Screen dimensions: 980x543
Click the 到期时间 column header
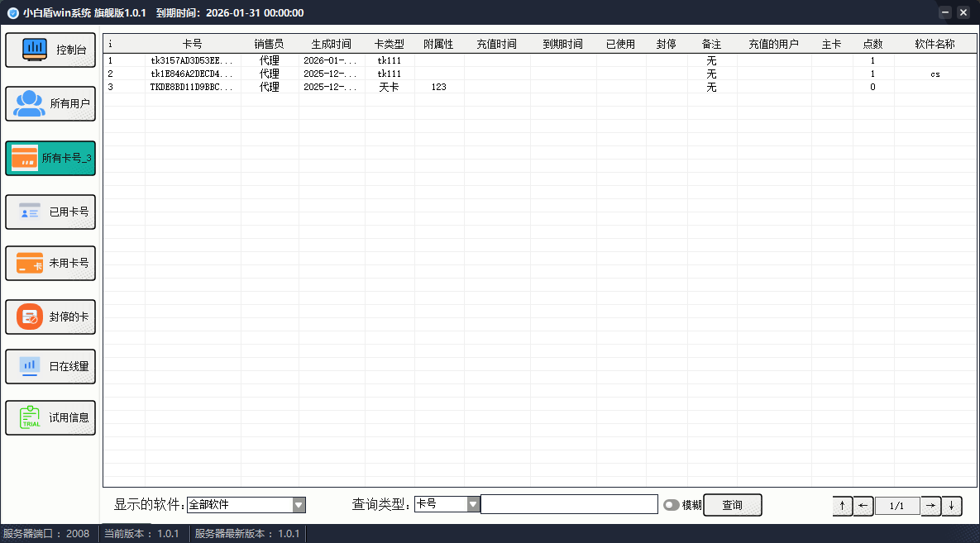click(x=562, y=43)
